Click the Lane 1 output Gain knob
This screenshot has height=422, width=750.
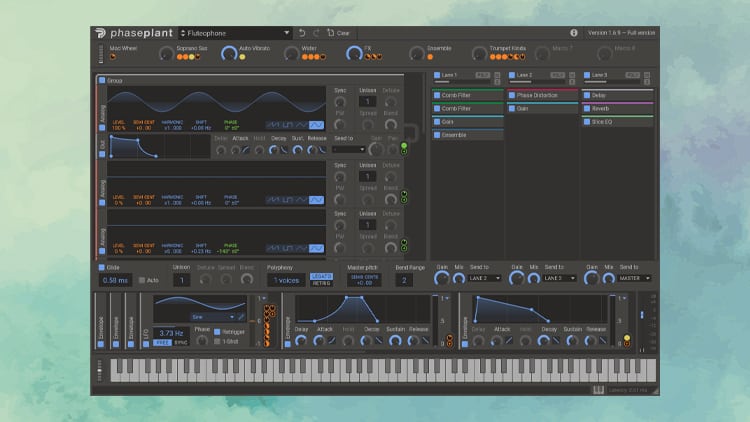(441, 278)
